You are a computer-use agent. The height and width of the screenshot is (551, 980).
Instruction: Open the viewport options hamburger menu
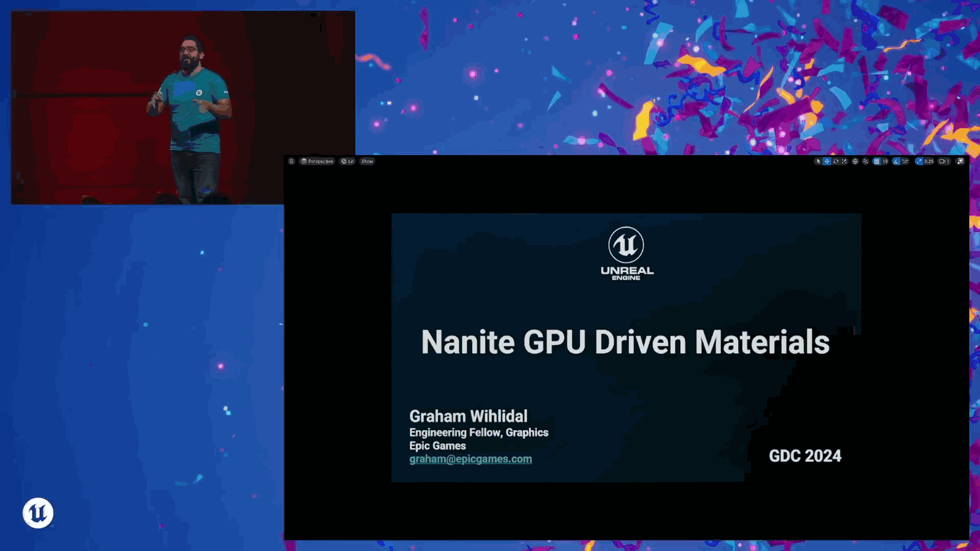[292, 162]
